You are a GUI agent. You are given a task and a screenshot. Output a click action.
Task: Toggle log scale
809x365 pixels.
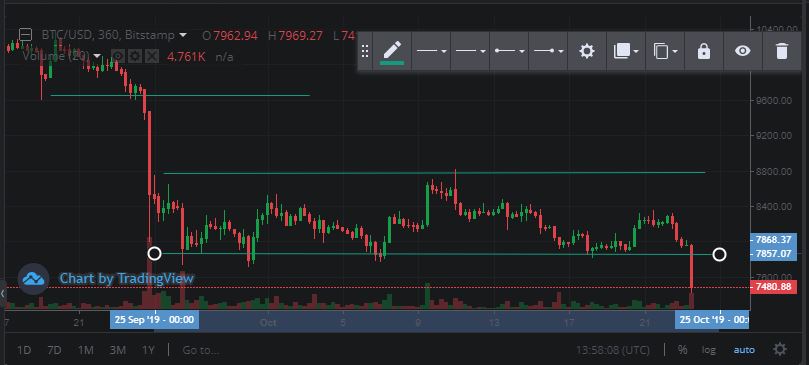click(x=709, y=350)
